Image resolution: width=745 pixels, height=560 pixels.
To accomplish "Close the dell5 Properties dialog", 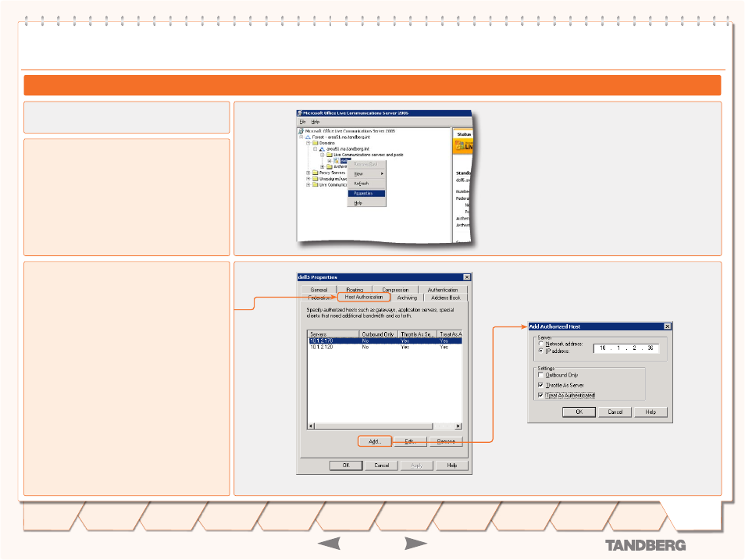I will [466, 277].
